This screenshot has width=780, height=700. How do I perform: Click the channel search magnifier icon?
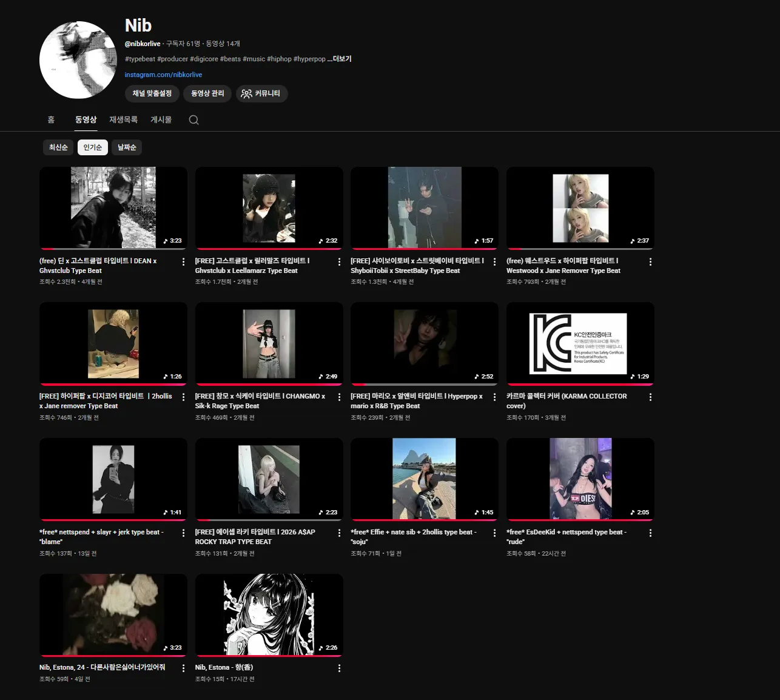(193, 120)
